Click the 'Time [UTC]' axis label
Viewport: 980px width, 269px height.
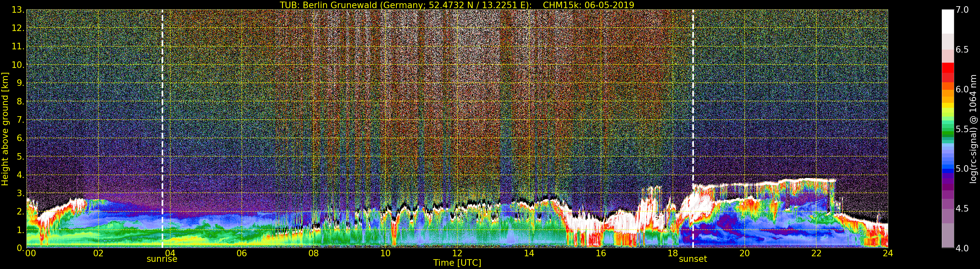457,263
